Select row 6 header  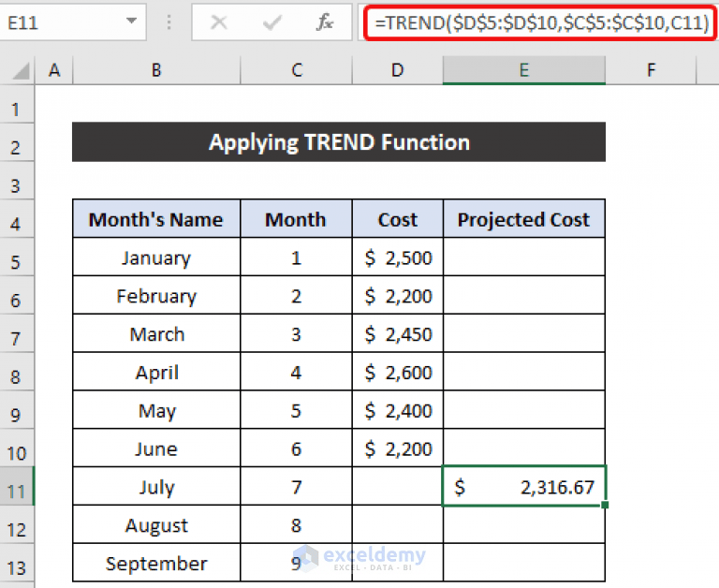[17, 295]
